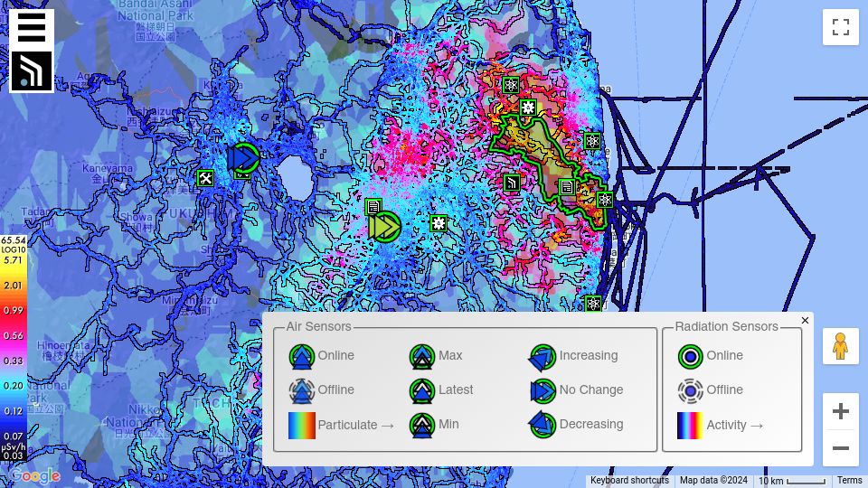The image size is (868, 488).
Task: Open Keyboard shortcuts
Action: pyautogui.click(x=629, y=480)
